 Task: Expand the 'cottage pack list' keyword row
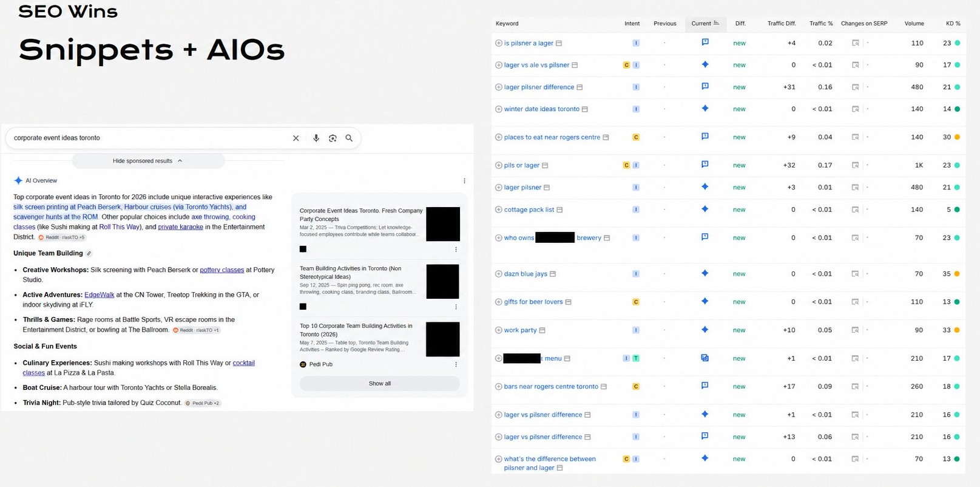click(x=498, y=209)
